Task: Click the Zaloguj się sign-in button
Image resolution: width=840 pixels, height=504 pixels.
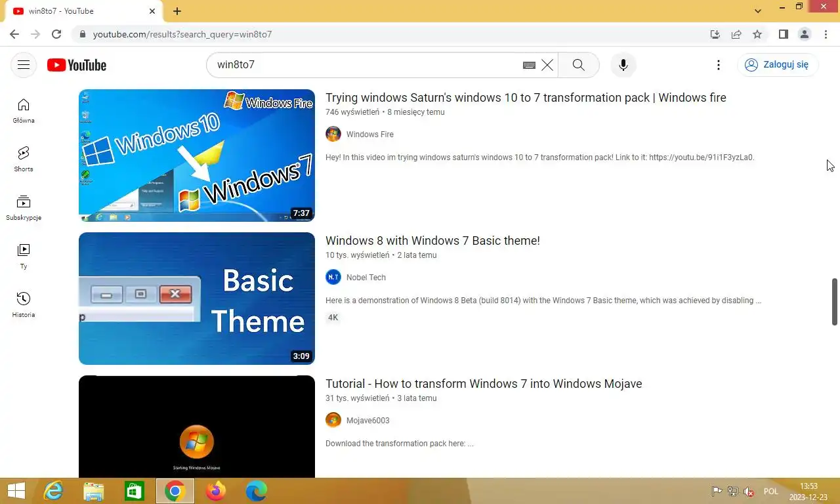Action: click(778, 65)
